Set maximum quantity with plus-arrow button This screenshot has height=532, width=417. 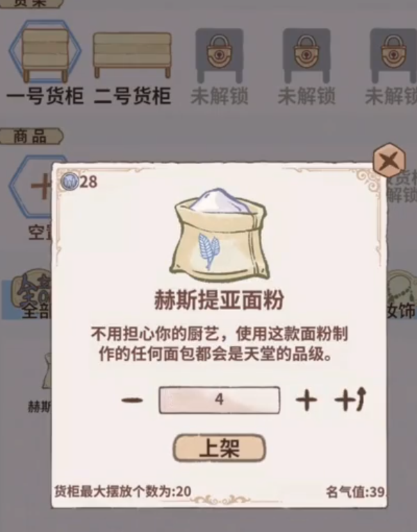point(350,400)
